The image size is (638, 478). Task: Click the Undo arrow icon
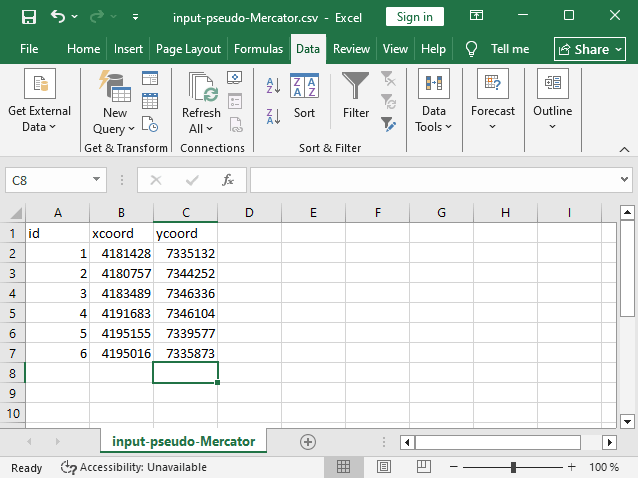click(x=58, y=17)
